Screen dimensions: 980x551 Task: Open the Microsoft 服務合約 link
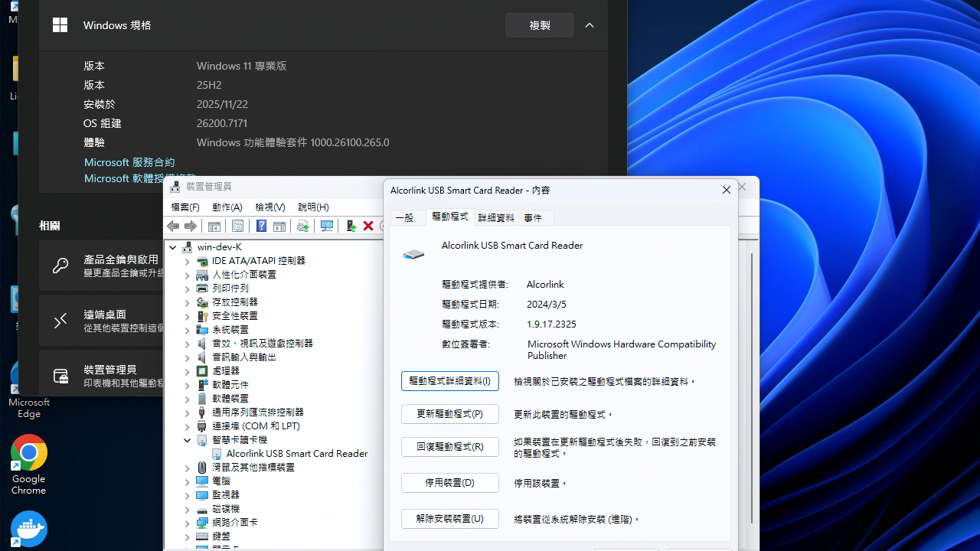[x=129, y=162]
